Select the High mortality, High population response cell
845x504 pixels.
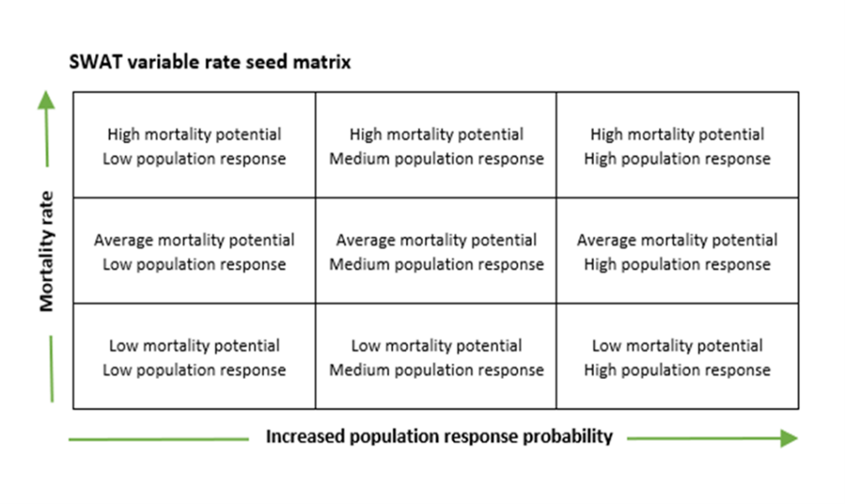pos(677,146)
